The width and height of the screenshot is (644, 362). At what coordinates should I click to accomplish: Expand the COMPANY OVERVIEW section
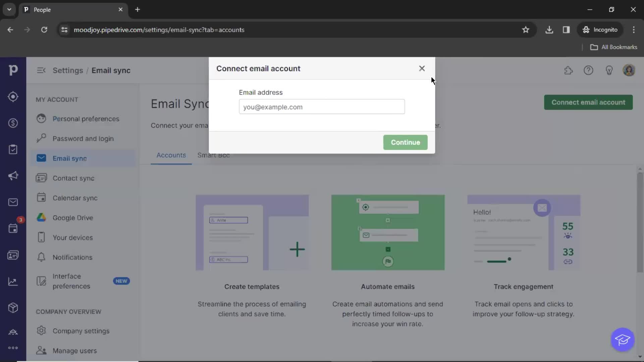point(68,312)
